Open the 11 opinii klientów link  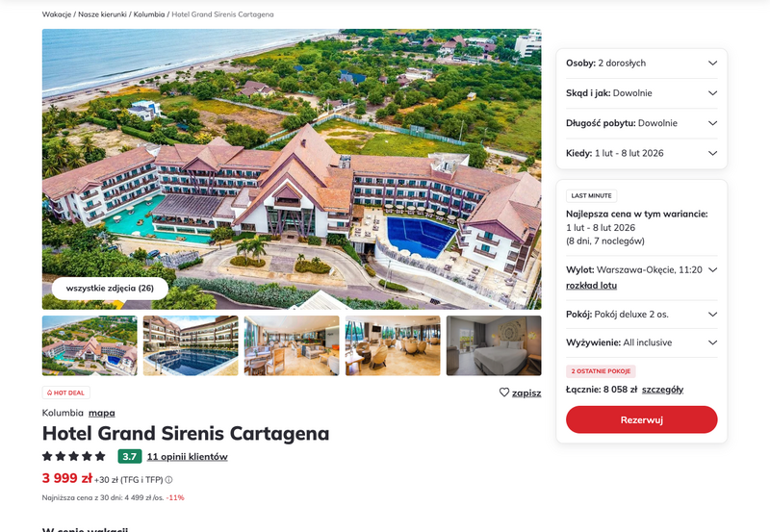point(187,456)
